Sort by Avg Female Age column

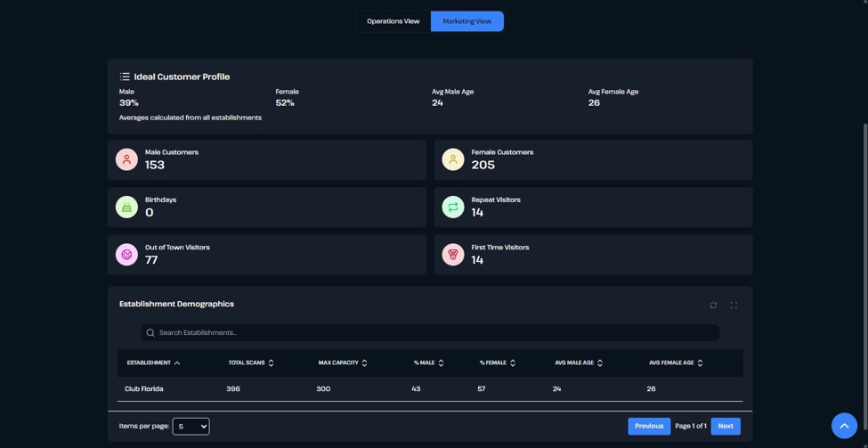point(676,363)
